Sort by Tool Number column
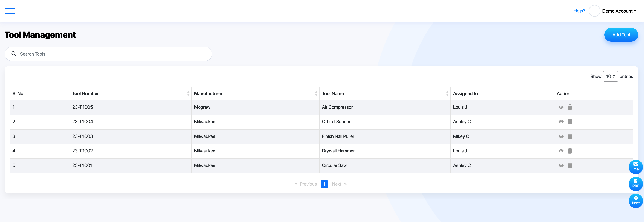The height and width of the screenshot is (222, 644). pyautogui.click(x=188, y=94)
